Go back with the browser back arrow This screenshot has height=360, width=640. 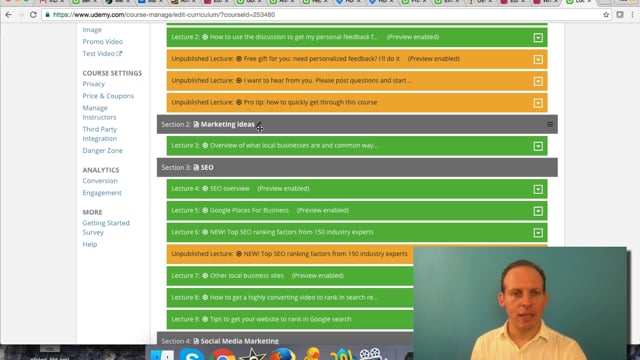pos(9,15)
